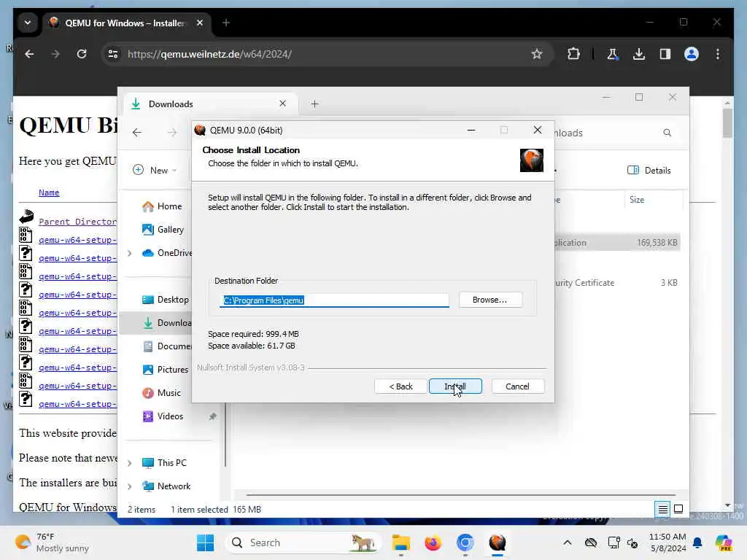
Task: Click the Size column header
Action: point(654,200)
